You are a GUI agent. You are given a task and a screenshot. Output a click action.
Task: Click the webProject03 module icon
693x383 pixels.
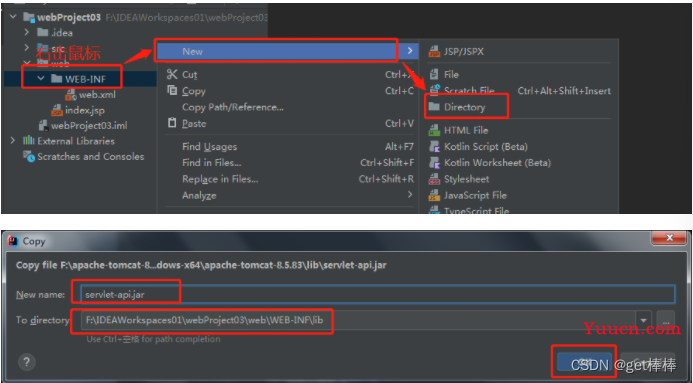[29, 17]
